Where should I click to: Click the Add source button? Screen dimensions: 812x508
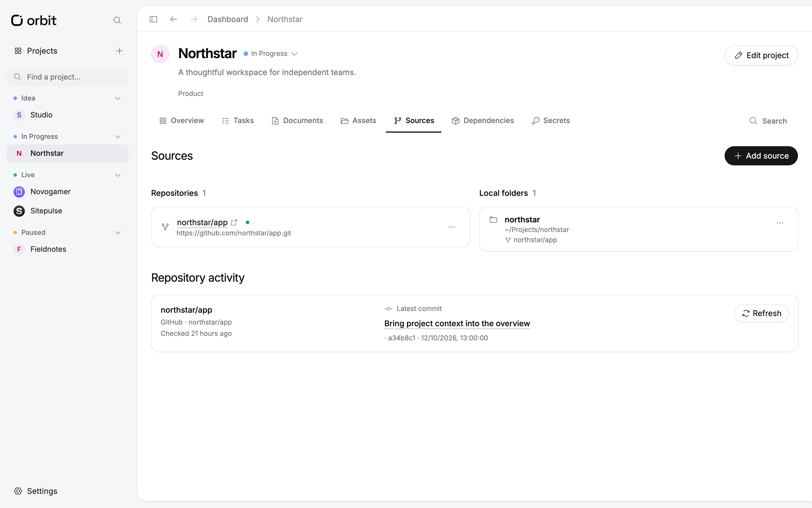click(x=761, y=156)
